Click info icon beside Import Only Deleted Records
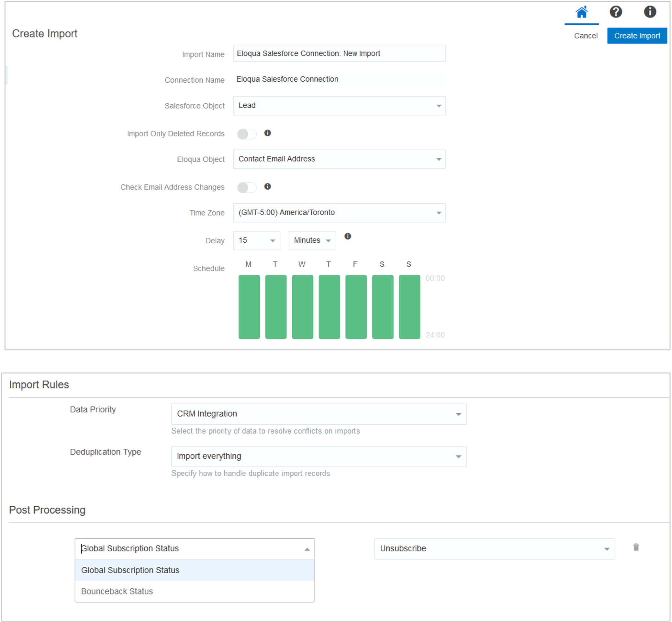Viewport: 672px width, 622px height. 267,133
